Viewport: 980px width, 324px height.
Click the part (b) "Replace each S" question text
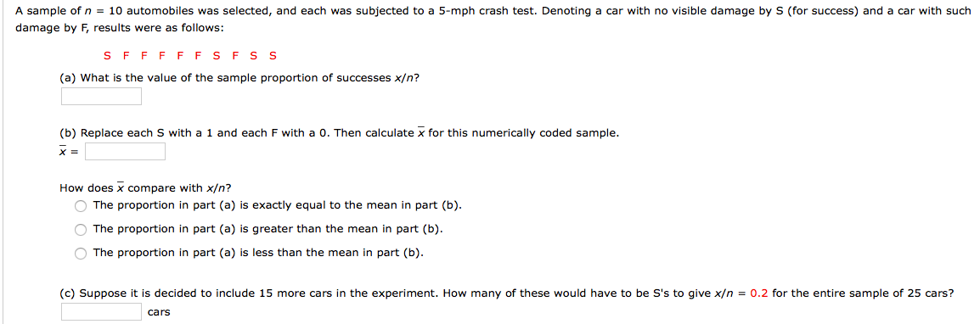click(x=340, y=133)
